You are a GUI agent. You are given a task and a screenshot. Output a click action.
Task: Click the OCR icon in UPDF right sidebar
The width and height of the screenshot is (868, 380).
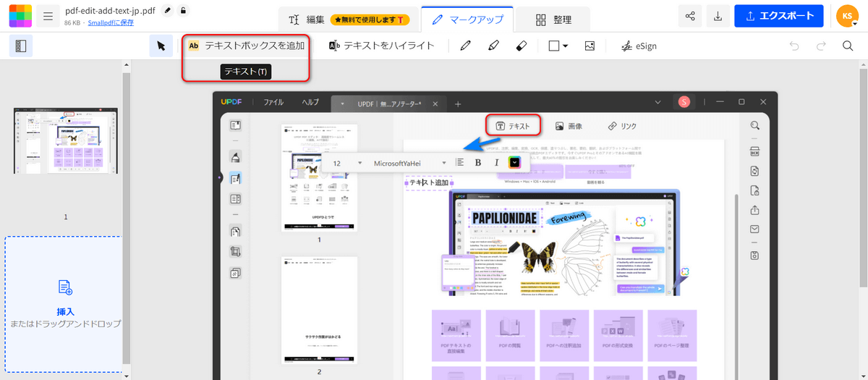click(x=754, y=151)
